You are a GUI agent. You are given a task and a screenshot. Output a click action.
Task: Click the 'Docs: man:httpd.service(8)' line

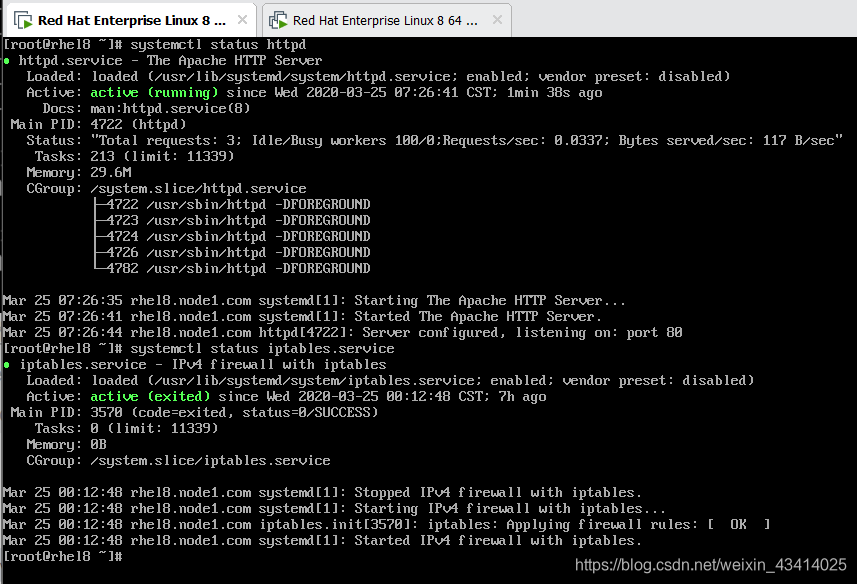pos(146,108)
